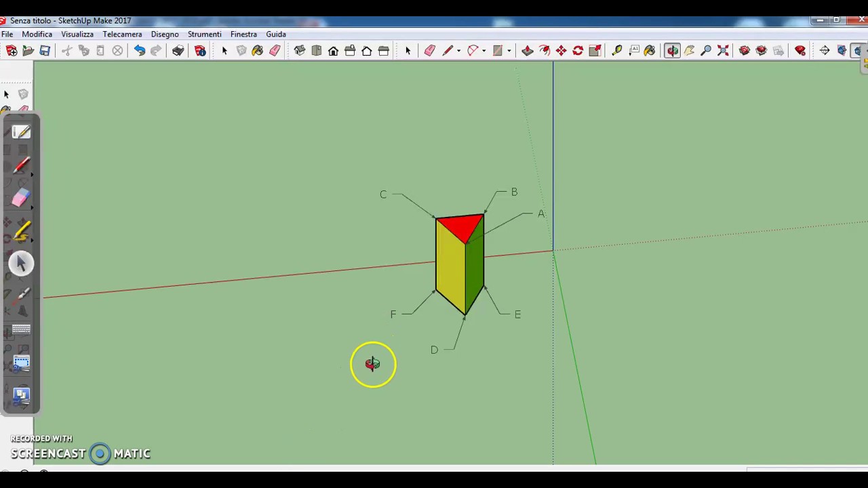Select the Rotate tool

point(578,51)
